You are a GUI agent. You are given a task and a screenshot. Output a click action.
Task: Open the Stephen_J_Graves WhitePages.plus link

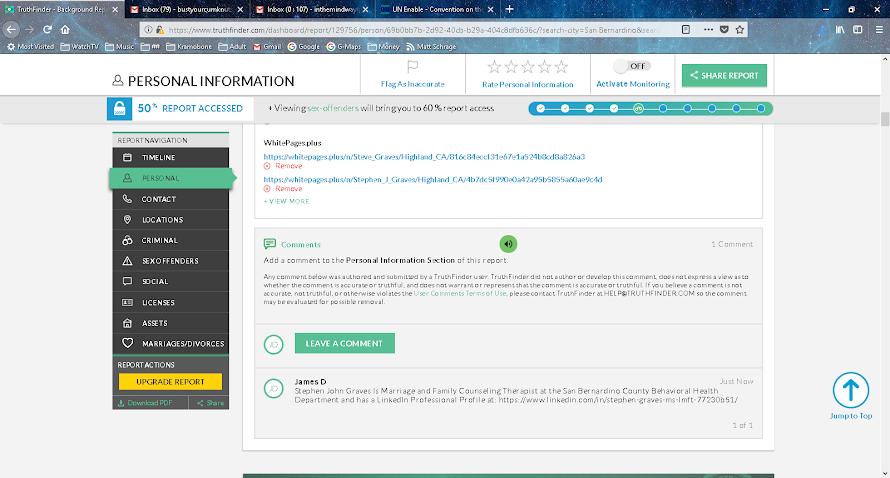pyautogui.click(x=433, y=179)
